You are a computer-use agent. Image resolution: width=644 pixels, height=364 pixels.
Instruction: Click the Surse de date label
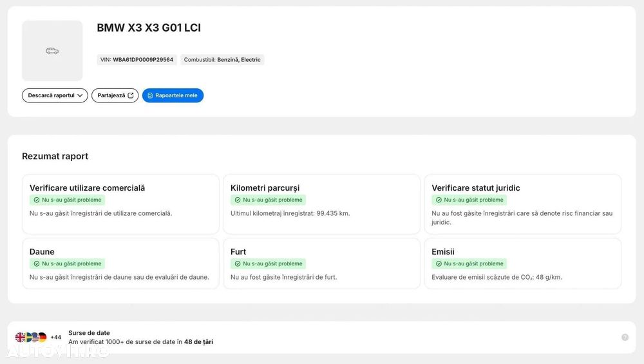tap(89, 333)
